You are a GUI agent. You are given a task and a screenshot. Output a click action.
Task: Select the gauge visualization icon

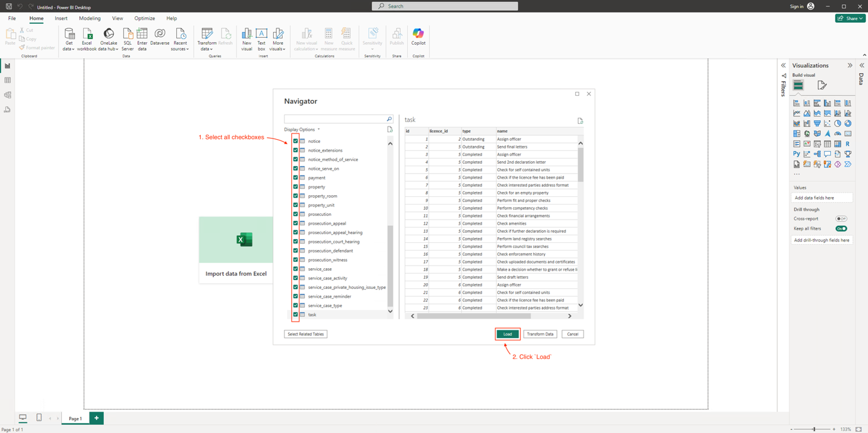click(837, 133)
